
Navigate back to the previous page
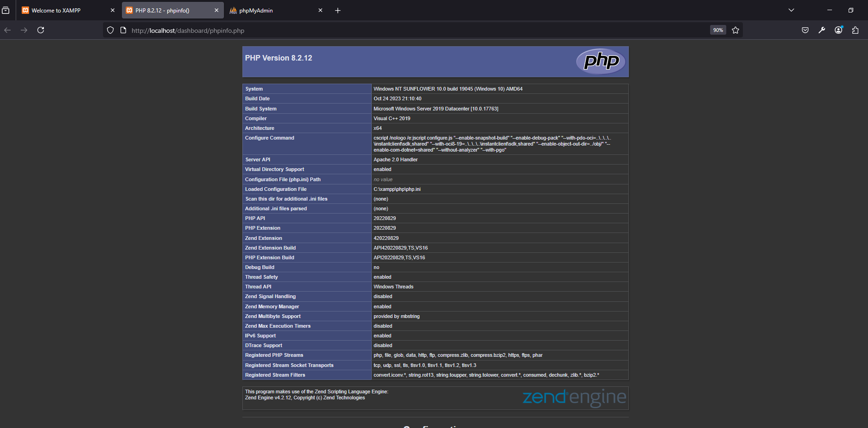[8, 30]
